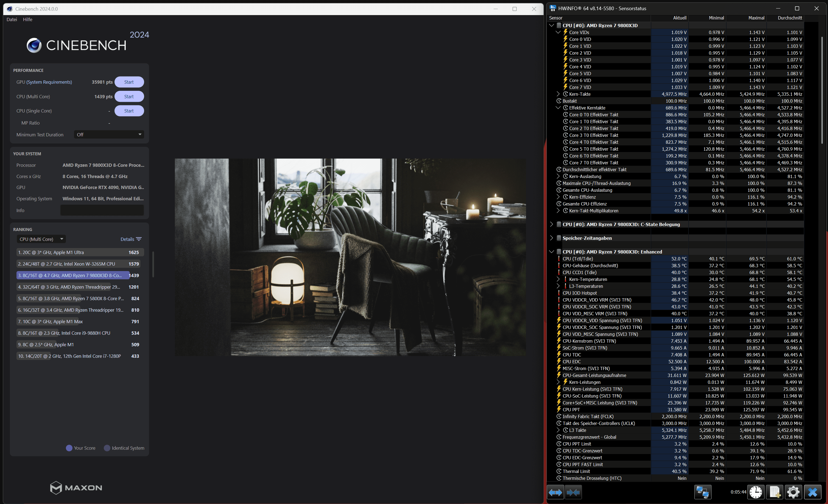Start the GPU benchmark
The width and height of the screenshot is (828, 504).
pyautogui.click(x=129, y=82)
